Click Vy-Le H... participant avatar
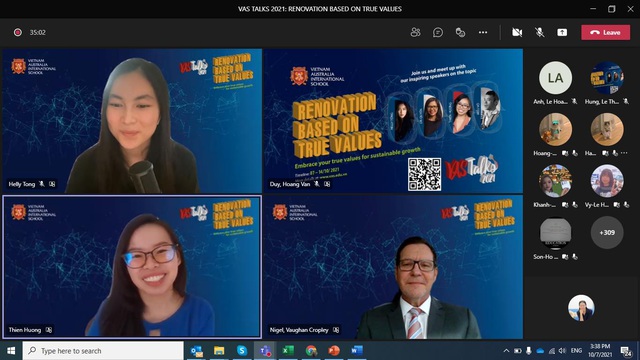This screenshot has width=640, height=360. (607, 181)
